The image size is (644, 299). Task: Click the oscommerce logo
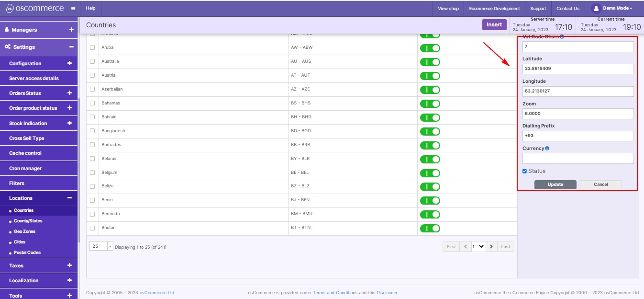pyautogui.click(x=34, y=8)
